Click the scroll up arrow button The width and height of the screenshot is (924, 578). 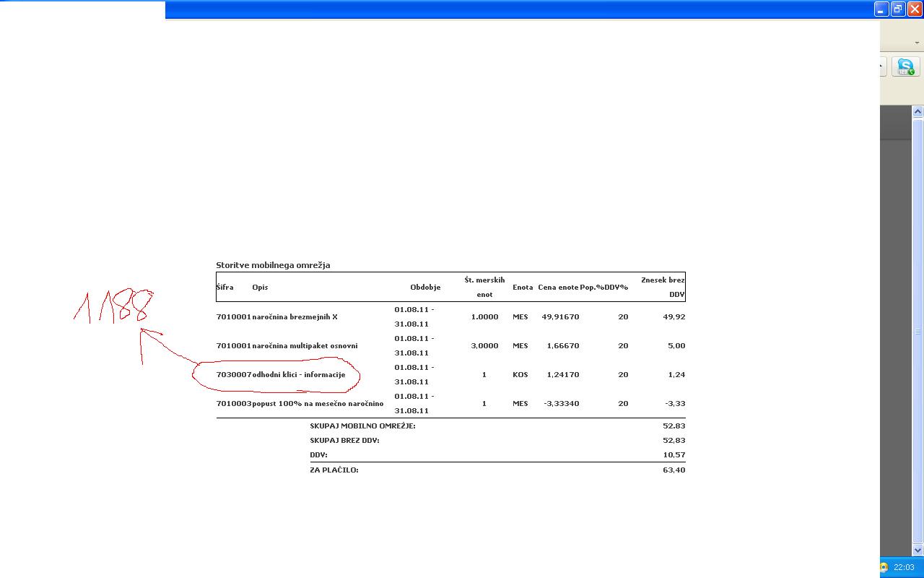pos(918,111)
